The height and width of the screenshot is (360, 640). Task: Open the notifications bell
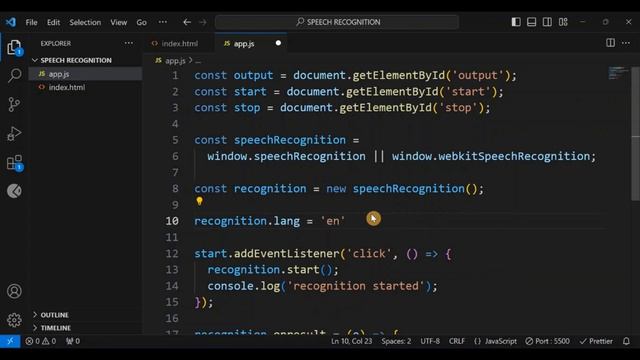[x=626, y=341]
